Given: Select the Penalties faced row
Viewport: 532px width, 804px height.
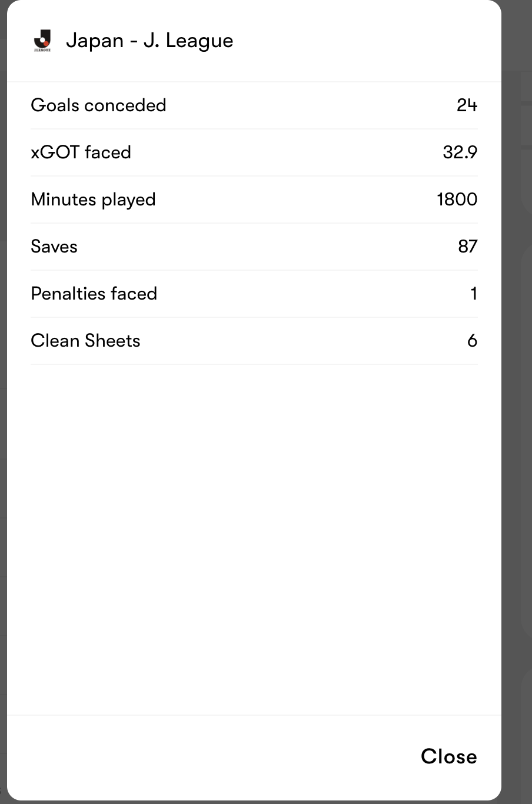Looking at the screenshot, I should (x=254, y=294).
